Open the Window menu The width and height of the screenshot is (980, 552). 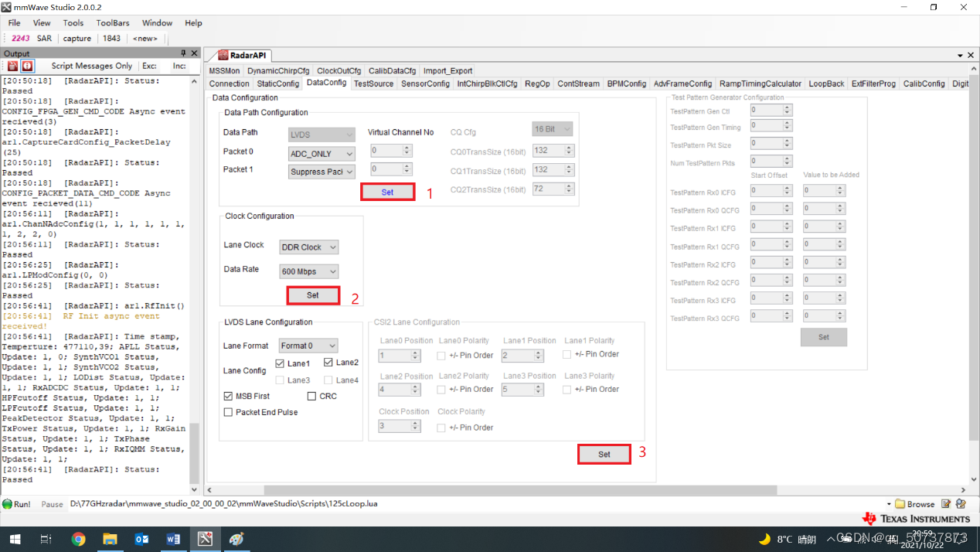tap(158, 23)
